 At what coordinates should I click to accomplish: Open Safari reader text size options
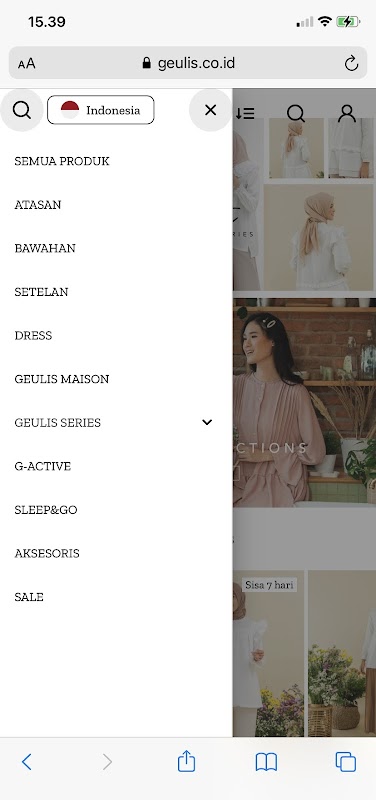pos(27,64)
